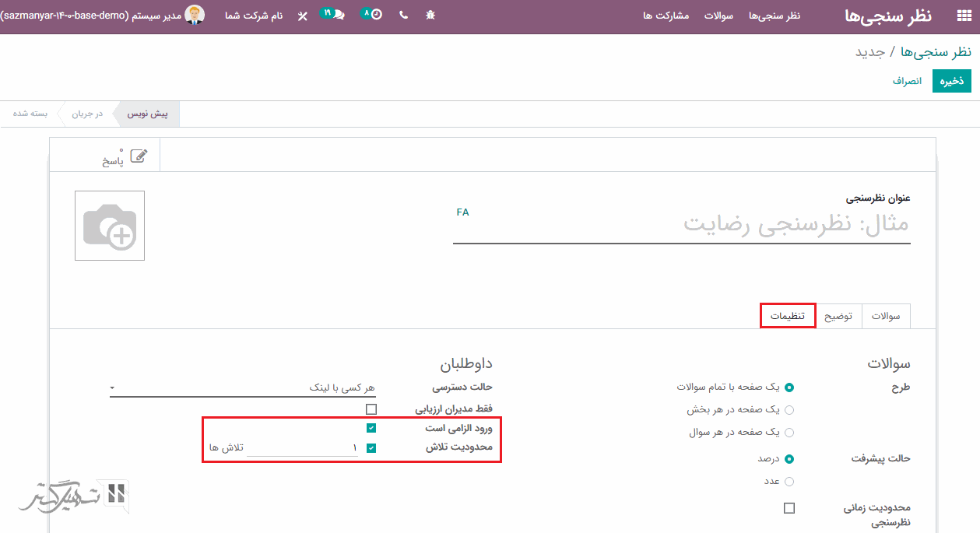This screenshot has width=980, height=533.
Task: Click the bug debug icon in navbar
Action: (430, 16)
